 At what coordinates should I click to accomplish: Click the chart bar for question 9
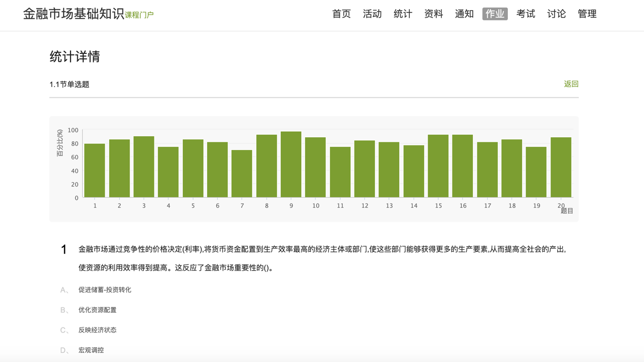coord(291,165)
